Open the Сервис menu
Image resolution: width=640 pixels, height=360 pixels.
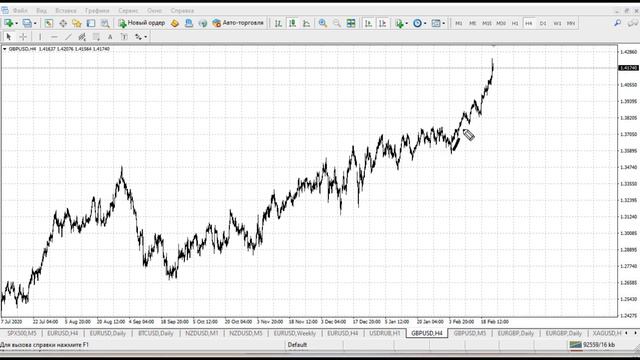pyautogui.click(x=128, y=11)
